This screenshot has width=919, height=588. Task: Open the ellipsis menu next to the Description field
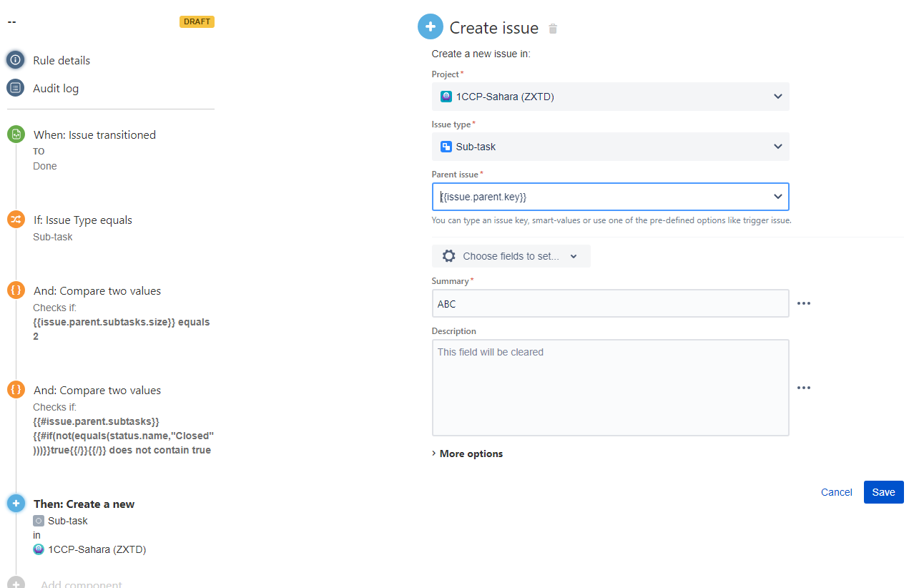[x=803, y=387]
